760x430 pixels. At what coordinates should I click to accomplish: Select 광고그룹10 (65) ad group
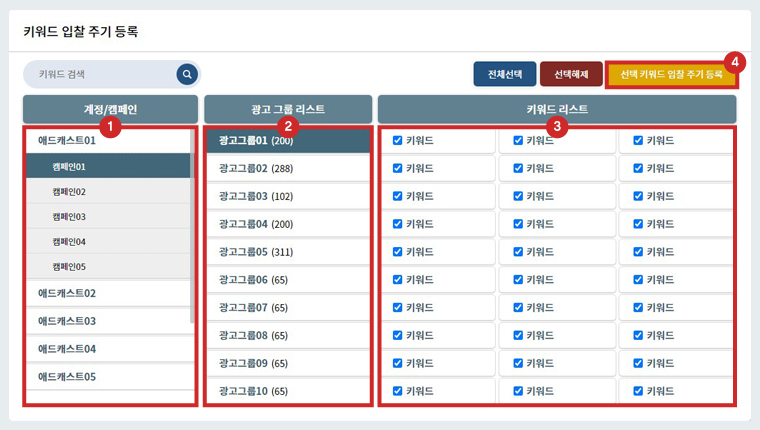[x=255, y=391]
